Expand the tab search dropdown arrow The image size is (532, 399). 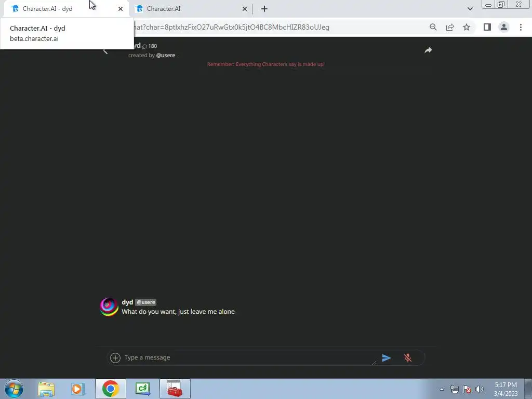click(470, 9)
